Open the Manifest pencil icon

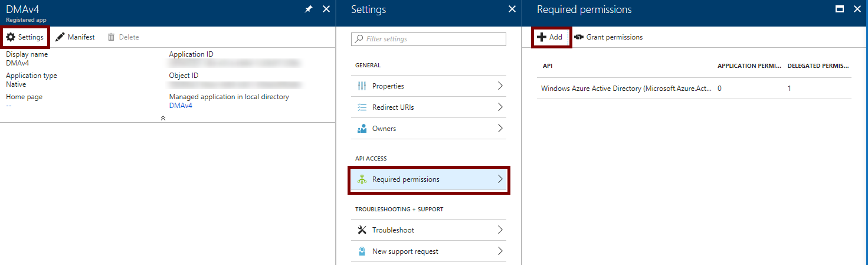60,37
